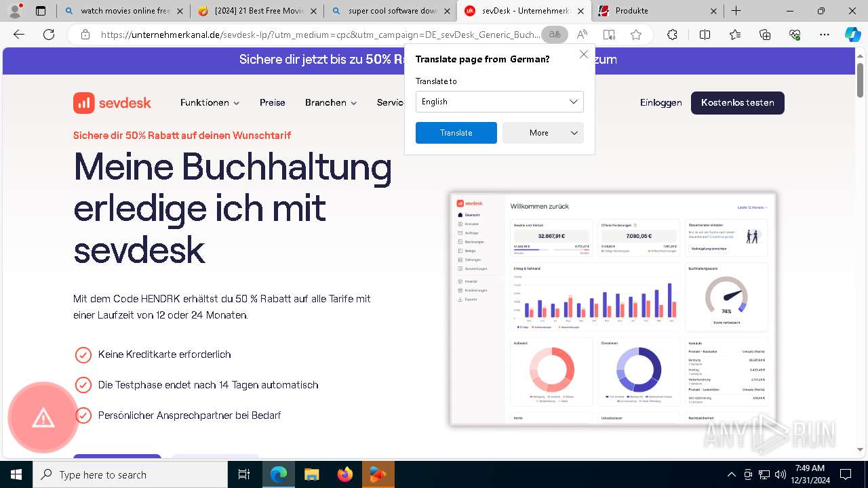This screenshot has width=868, height=488.
Task: Show hidden system tray icons
Action: pos(731,474)
